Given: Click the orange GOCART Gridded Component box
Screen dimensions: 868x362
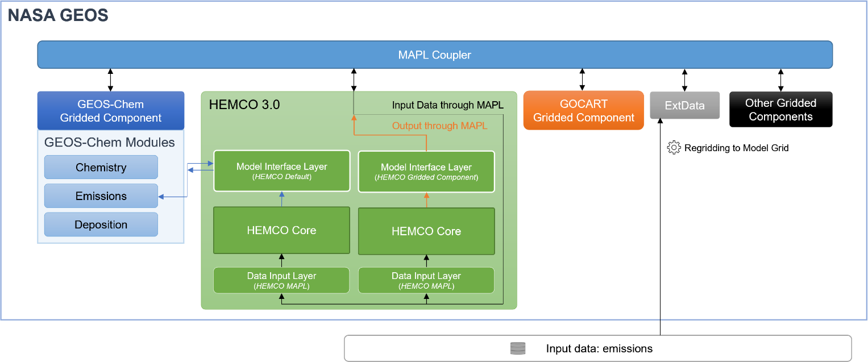Looking at the screenshot, I should [583, 111].
